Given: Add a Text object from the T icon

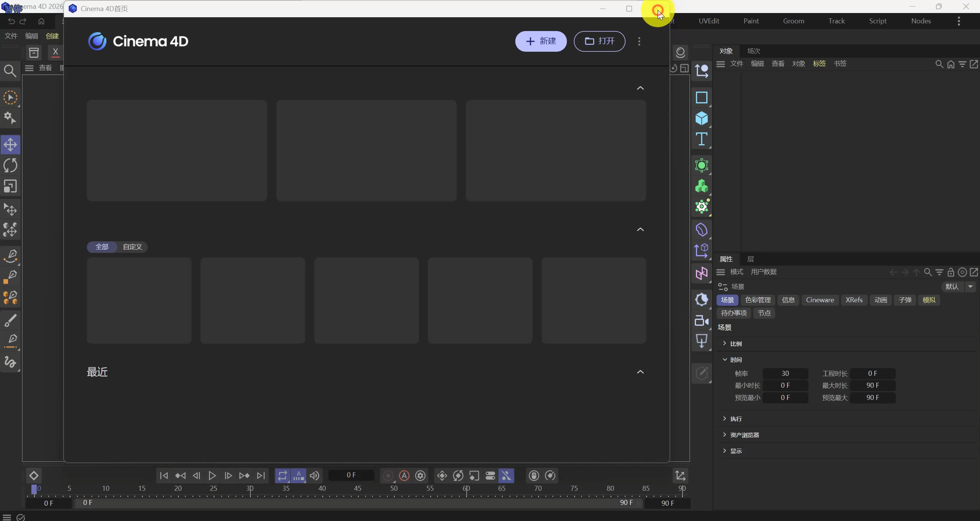Looking at the screenshot, I should 701,139.
